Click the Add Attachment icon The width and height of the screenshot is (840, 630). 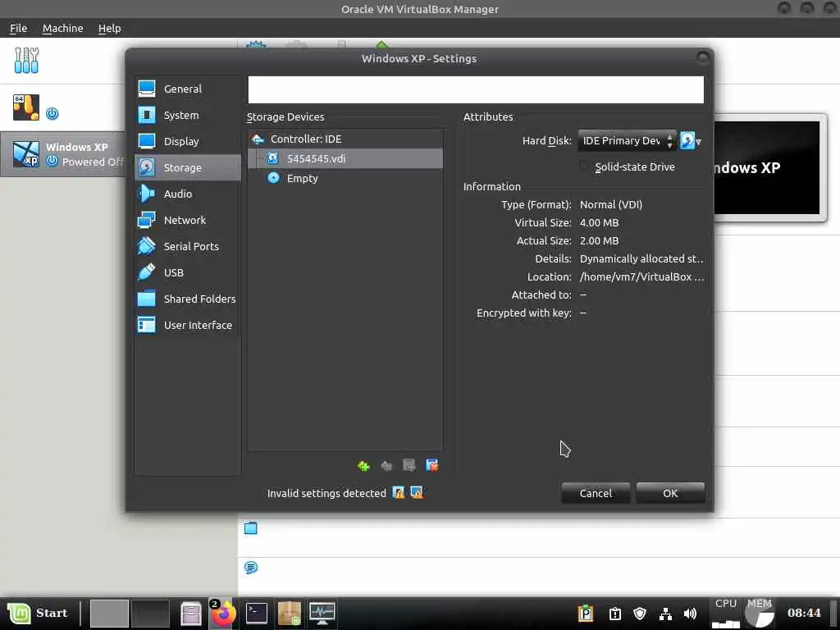(409, 466)
